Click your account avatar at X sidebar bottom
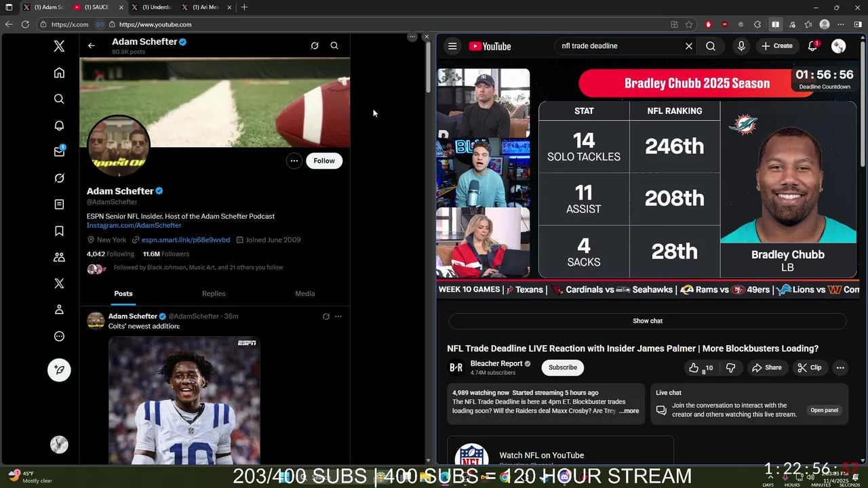The image size is (868, 488). coord(59,445)
